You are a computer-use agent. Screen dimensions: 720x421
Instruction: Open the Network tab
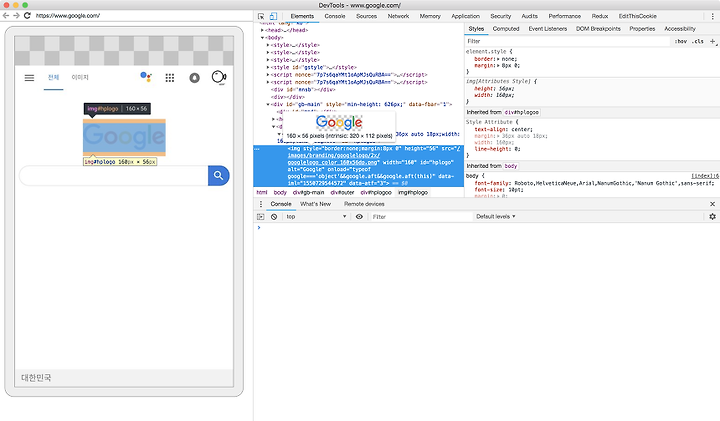(398, 16)
